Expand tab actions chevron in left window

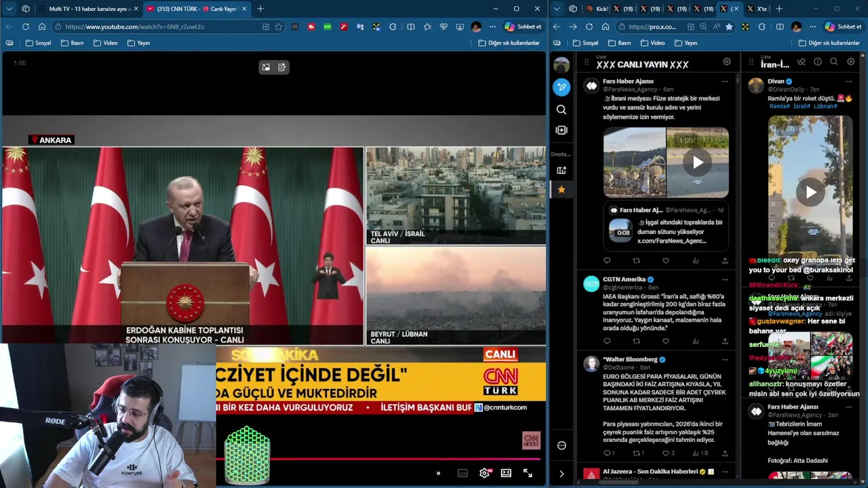point(9,9)
